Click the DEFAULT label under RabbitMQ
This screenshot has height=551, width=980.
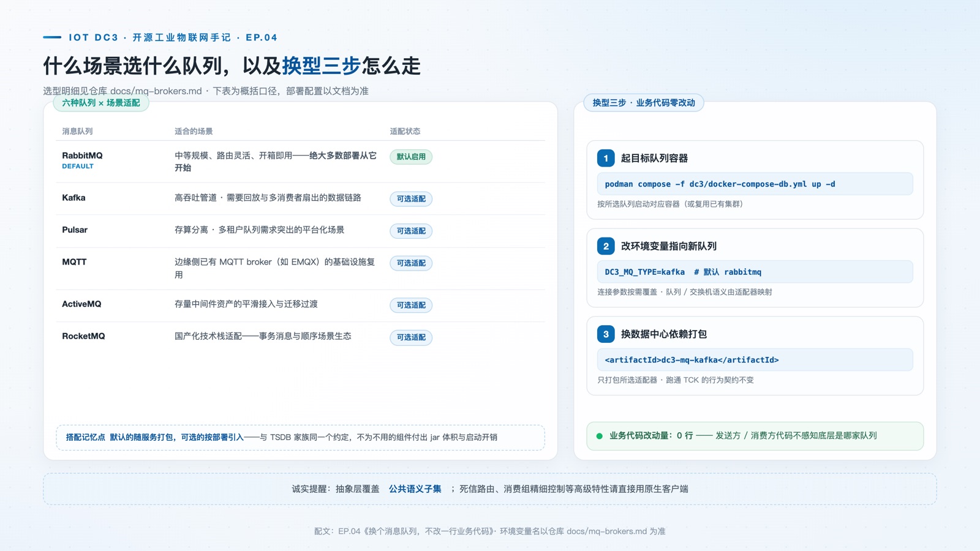78,167
